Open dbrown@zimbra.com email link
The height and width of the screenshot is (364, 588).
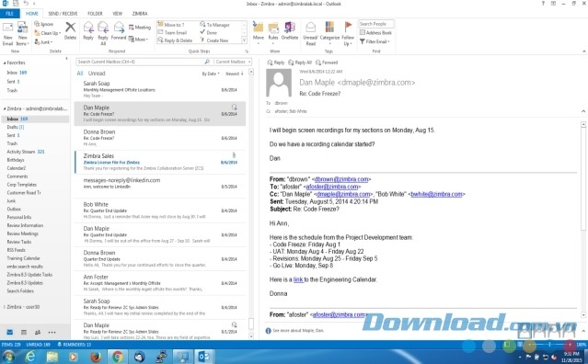pyautogui.click(x=341, y=179)
